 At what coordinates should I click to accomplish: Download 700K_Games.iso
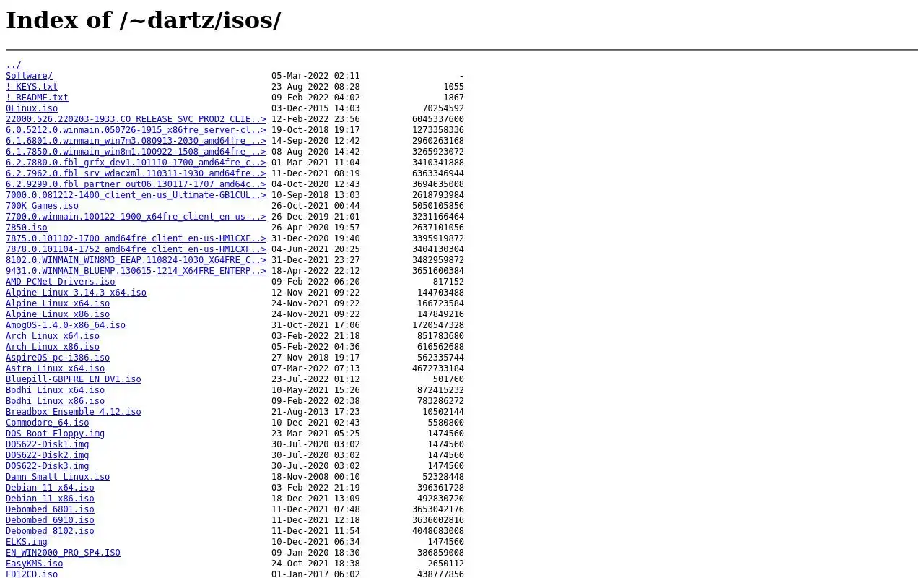[42, 206]
